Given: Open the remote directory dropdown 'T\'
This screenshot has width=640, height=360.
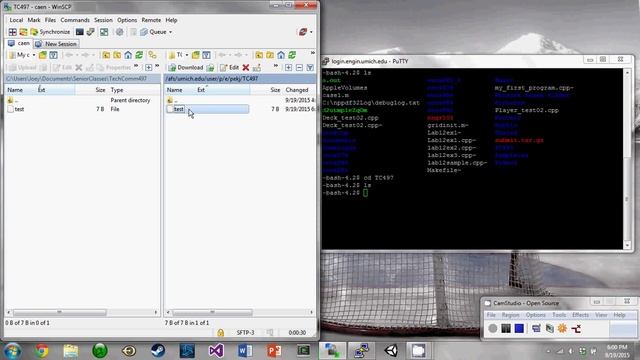Looking at the screenshot, I should [x=179, y=55].
